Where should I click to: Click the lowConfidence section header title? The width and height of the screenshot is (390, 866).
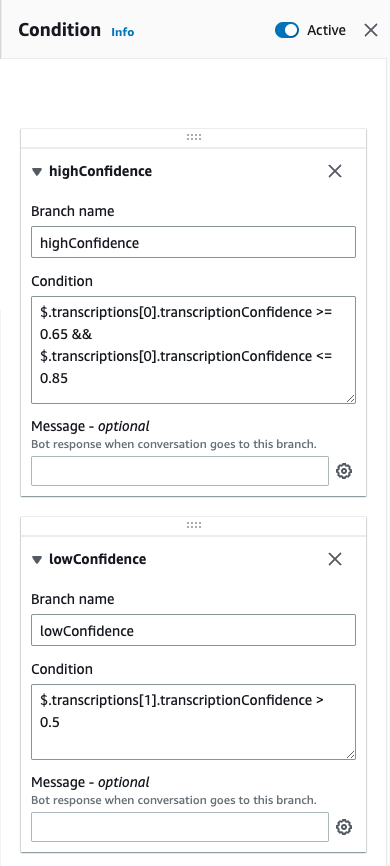click(98, 559)
